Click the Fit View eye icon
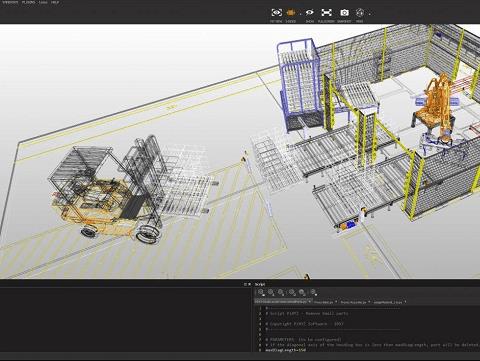Viewport: 480px width, 361px height. 276,13
